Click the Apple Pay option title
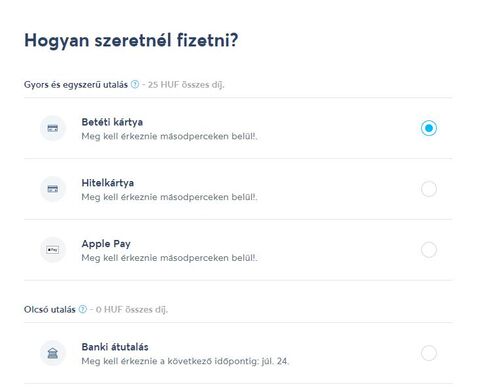The image size is (480, 389). 106,244
